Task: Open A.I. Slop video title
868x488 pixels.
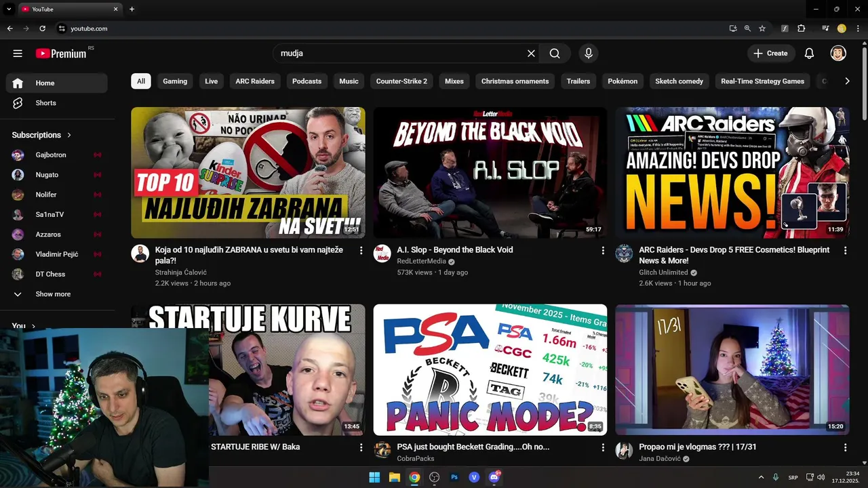Action: [455, 250]
